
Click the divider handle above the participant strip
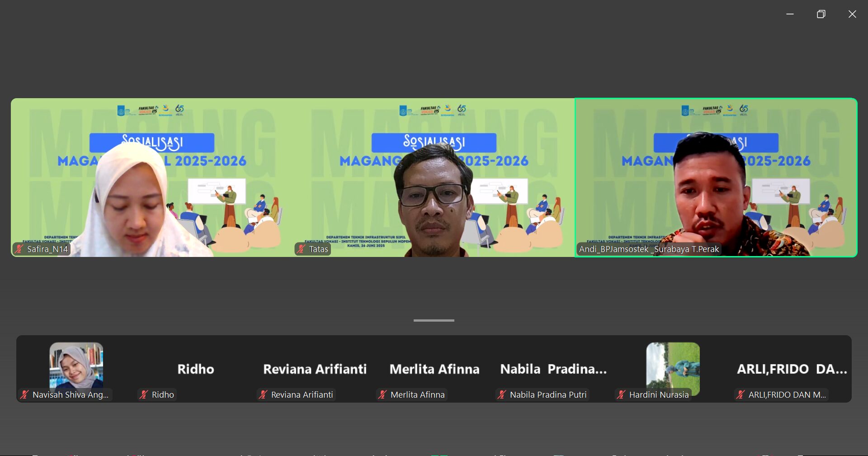[434, 320]
